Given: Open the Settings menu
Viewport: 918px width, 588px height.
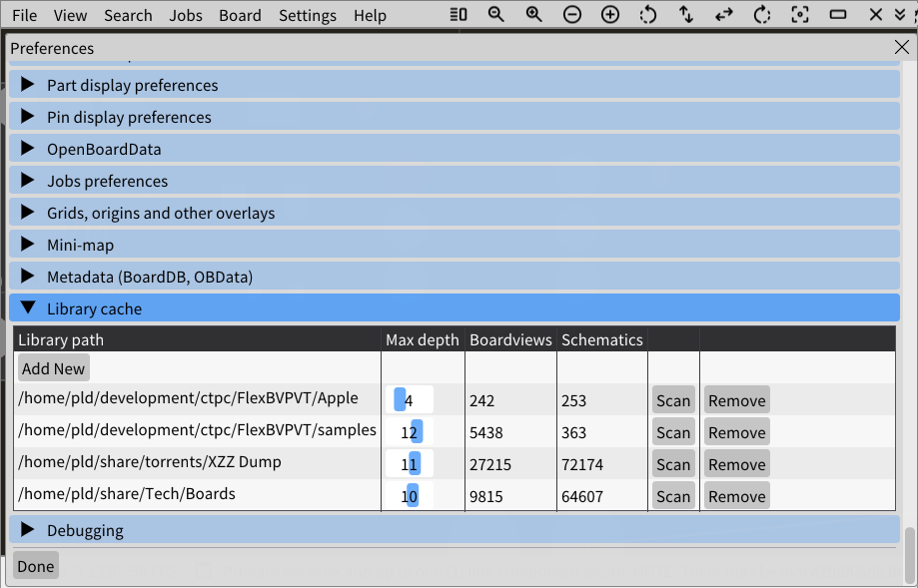Looking at the screenshot, I should pos(307,15).
